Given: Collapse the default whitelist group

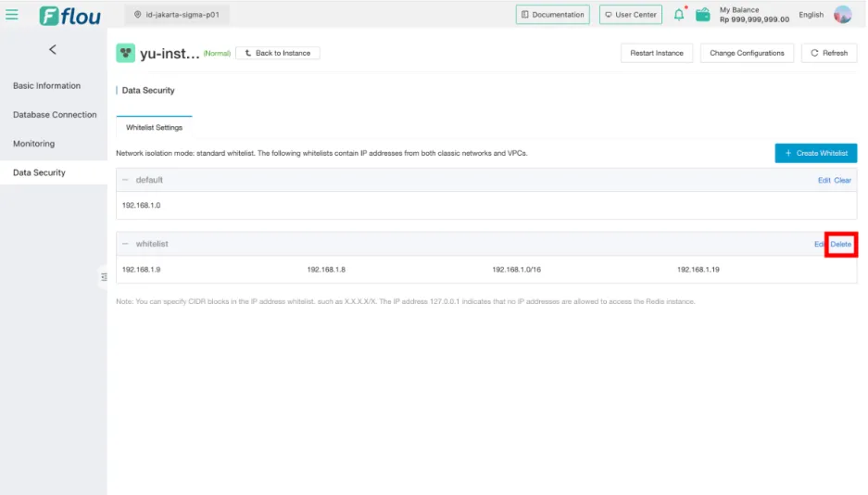Looking at the screenshot, I should [x=125, y=180].
